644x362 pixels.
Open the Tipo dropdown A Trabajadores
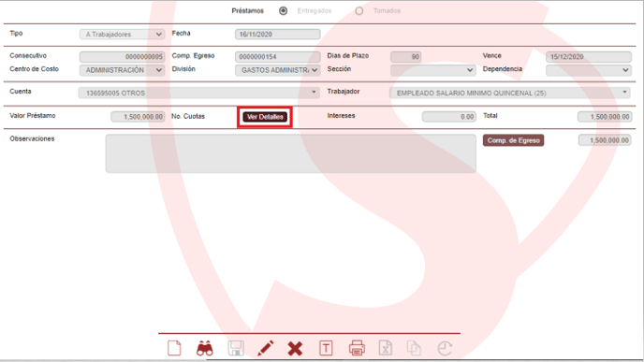pos(122,35)
